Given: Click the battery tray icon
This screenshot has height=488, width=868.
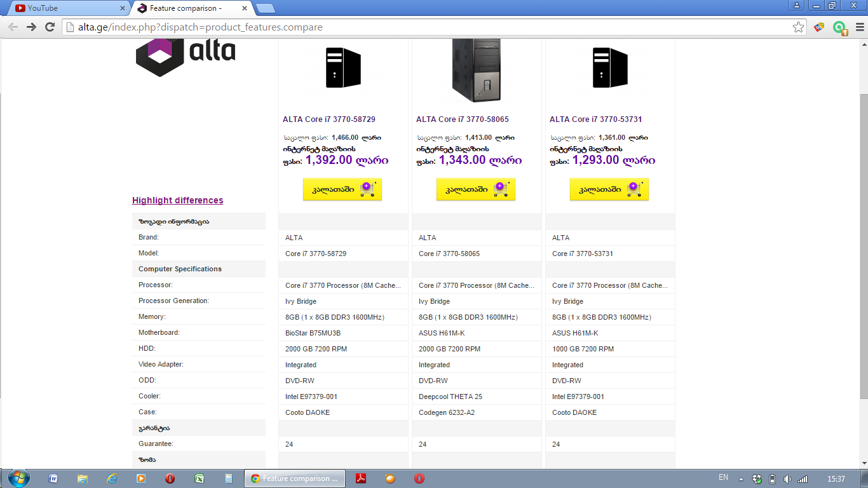Looking at the screenshot, I should click(x=772, y=478).
